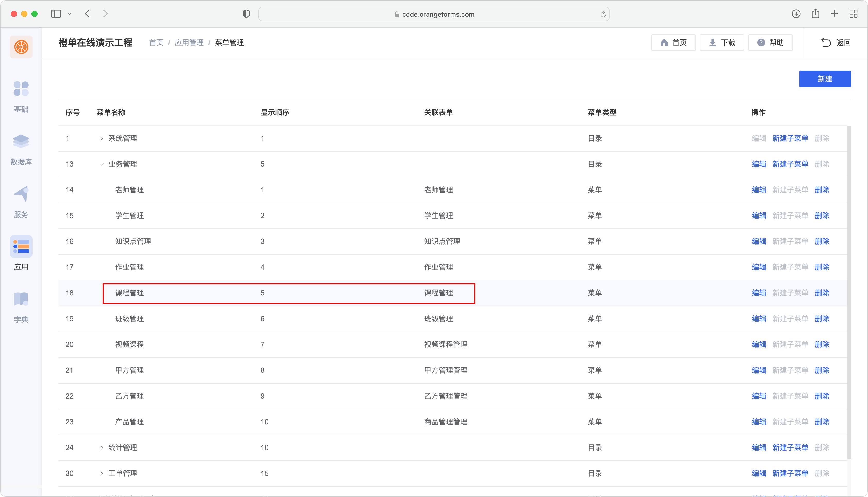Open the 基础 sidebar section
868x497 pixels.
coord(21,97)
